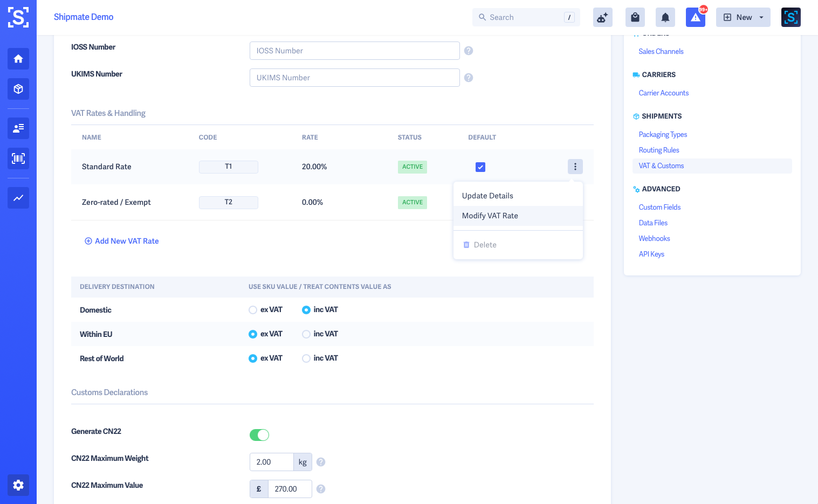Open the Home icon in sidebar
This screenshot has height=504, width=818.
coord(18,59)
